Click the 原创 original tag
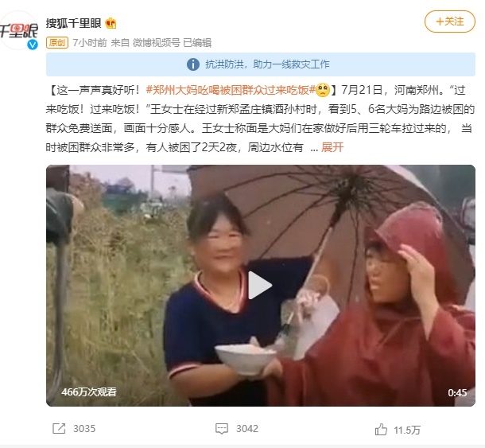Image resolution: width=485 pixels, height=448 pixels. [x=57, y=42]
